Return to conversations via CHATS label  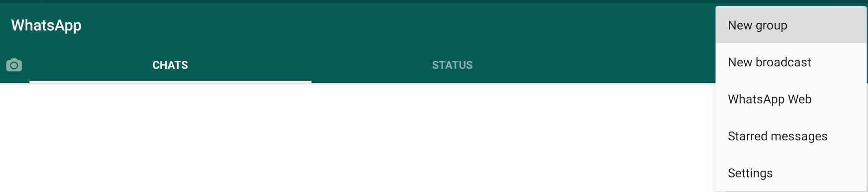pos(170,65)
